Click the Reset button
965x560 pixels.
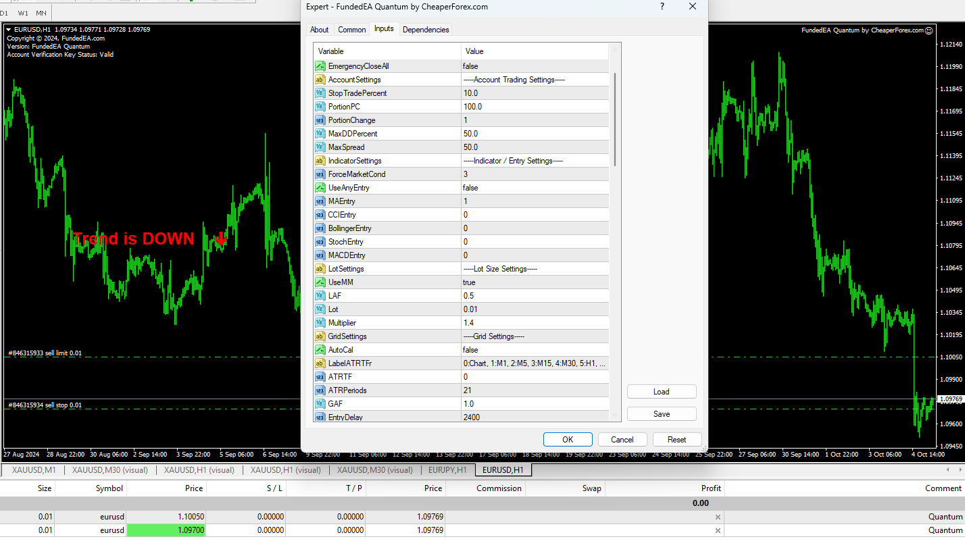tap(677, 439)
